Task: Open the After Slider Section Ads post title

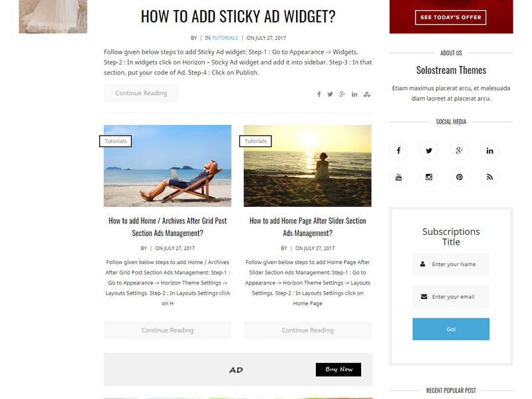Action: [308, 227]
